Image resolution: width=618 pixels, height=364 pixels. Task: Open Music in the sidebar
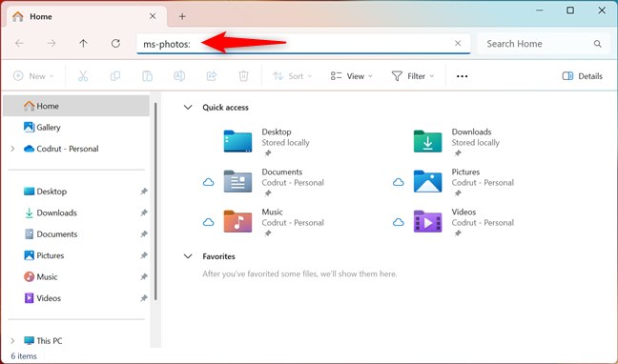coord(41,277)
